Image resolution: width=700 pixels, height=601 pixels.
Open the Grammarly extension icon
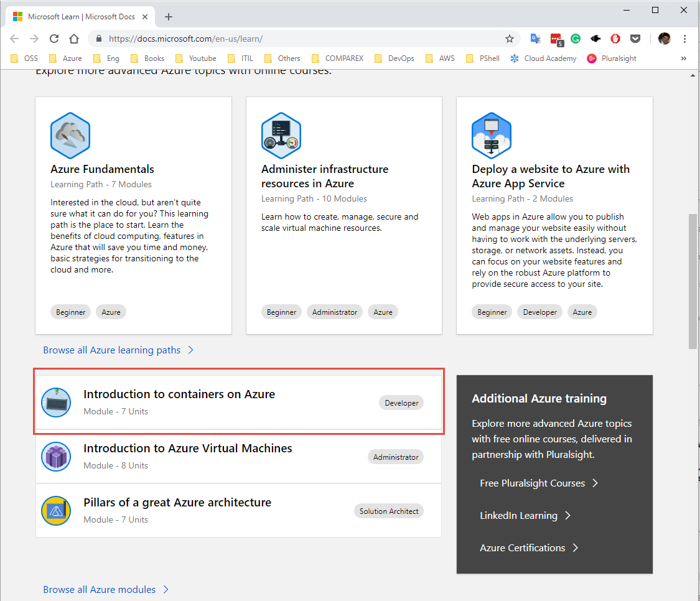pyautogui.click(x=576, y=39)
